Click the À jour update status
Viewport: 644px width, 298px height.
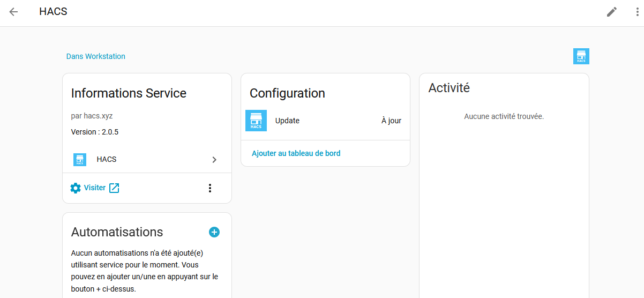[391, 121]
